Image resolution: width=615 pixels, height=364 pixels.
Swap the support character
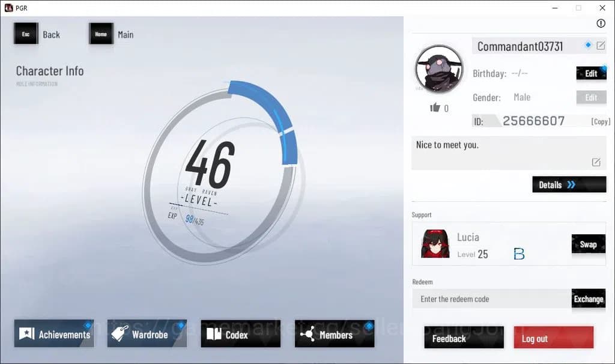tap(588, 244)
